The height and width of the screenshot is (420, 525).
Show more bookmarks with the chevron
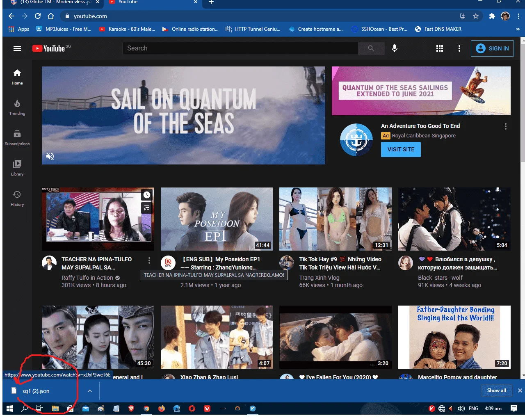[518, 29]
